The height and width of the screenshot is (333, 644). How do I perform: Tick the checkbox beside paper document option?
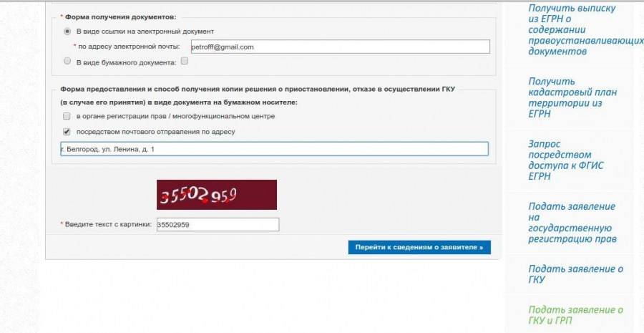coord(185,61)
